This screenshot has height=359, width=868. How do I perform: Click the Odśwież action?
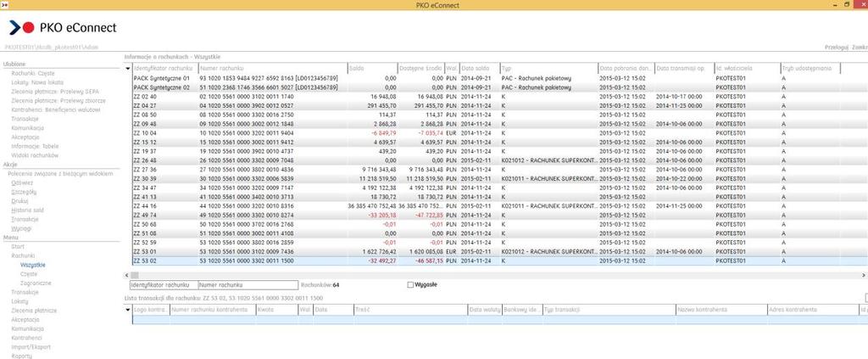tap(22, 182)
